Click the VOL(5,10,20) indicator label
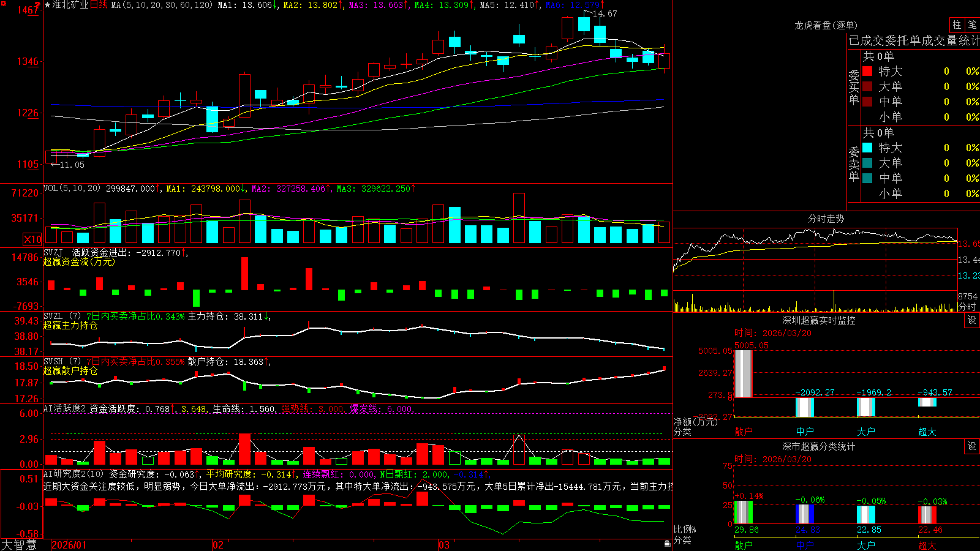 click(72, 189)
